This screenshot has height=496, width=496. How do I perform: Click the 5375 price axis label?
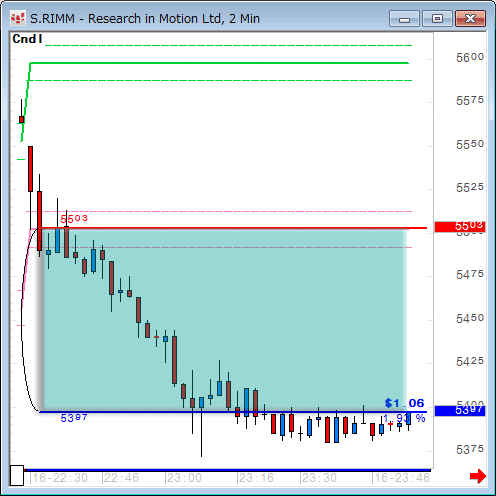coord(470,449)
